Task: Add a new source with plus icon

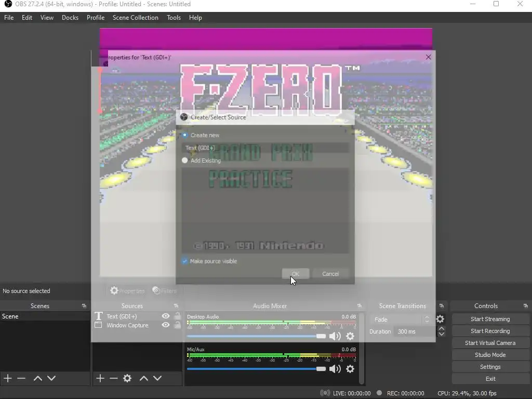Action: 100,378
